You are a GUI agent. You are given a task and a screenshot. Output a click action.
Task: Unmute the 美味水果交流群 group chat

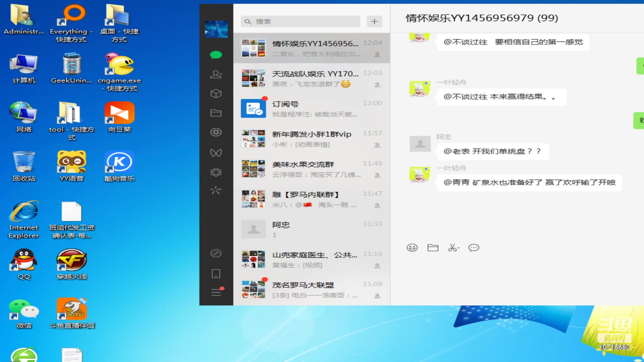378,175
